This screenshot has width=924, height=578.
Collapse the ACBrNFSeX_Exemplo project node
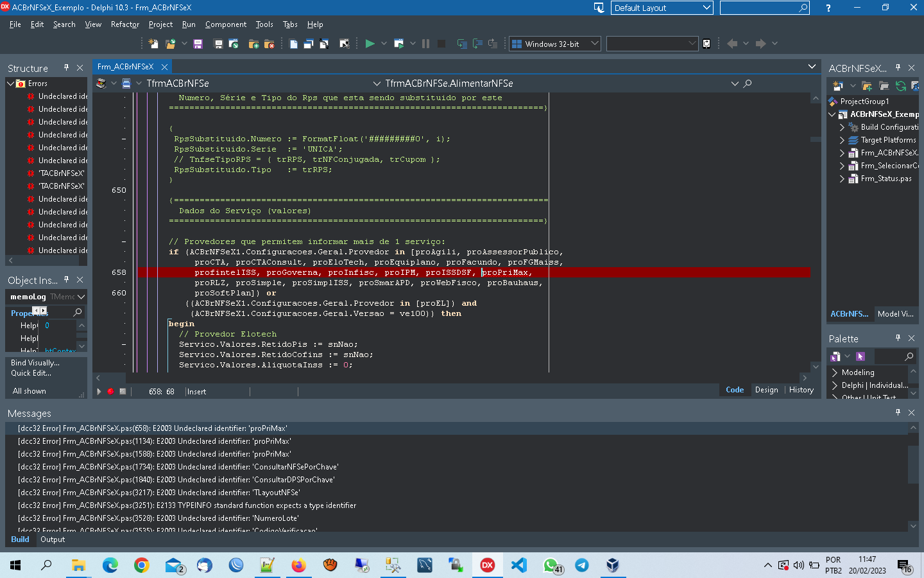click(x=832, y=114)
